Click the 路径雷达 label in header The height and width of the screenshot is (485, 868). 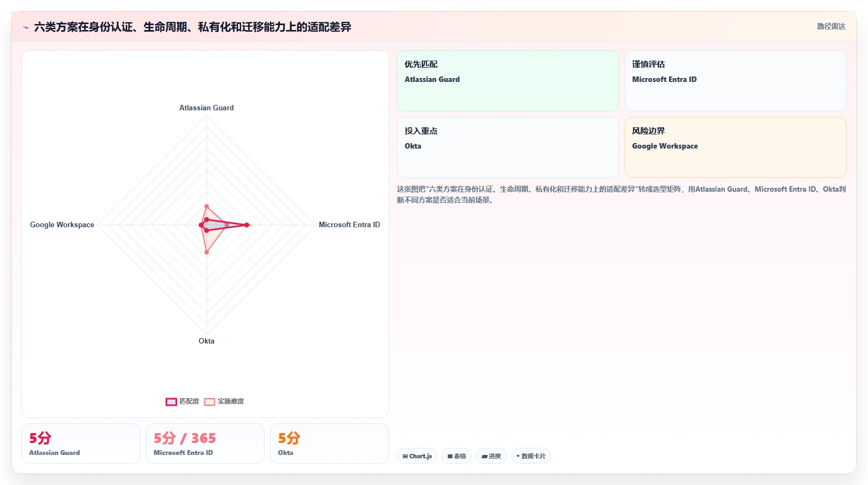tap(831, 26)
